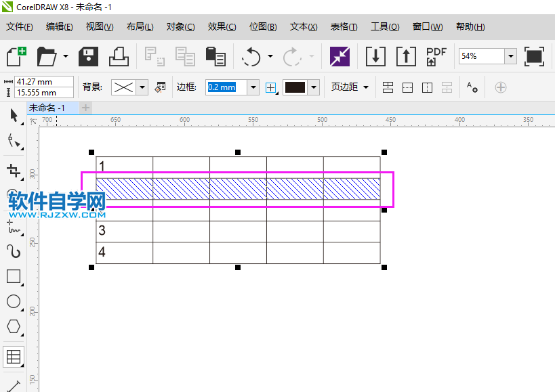Create a new document

click(16, 56)
